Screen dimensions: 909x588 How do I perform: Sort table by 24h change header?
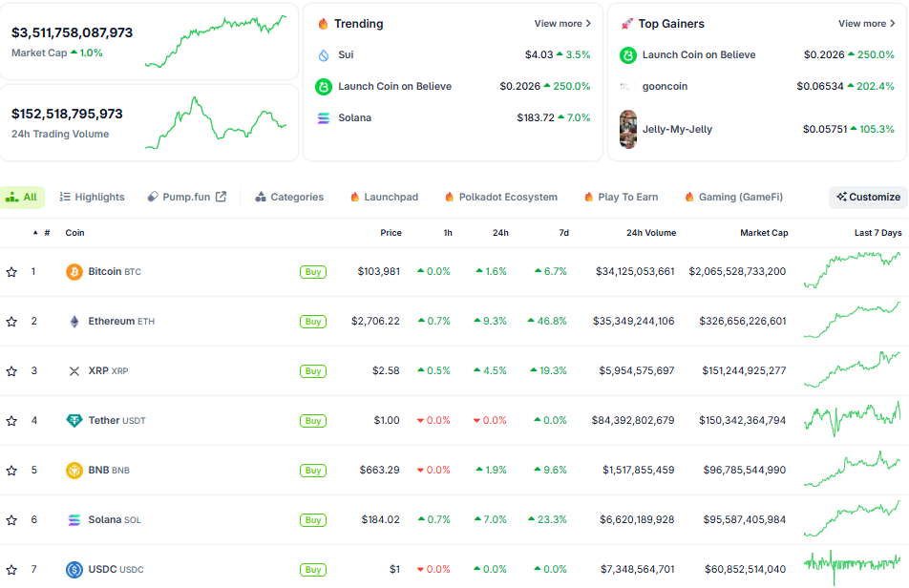(500, 233)
